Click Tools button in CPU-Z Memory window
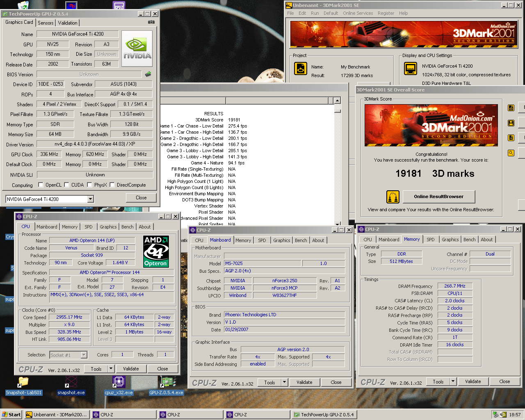The height and width of the screenshot is (420, 525). (438, 381)
